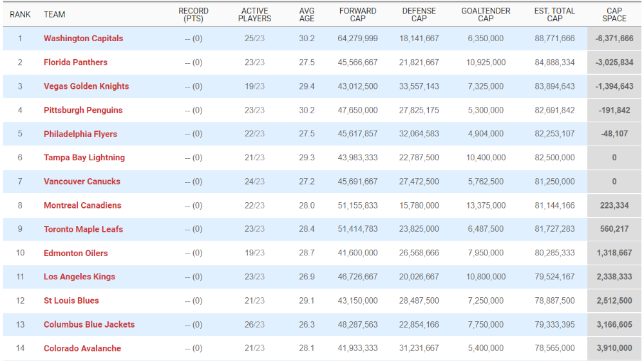Select total cap value 83,894,643
The image size is (644, 361).
point(554,86)
